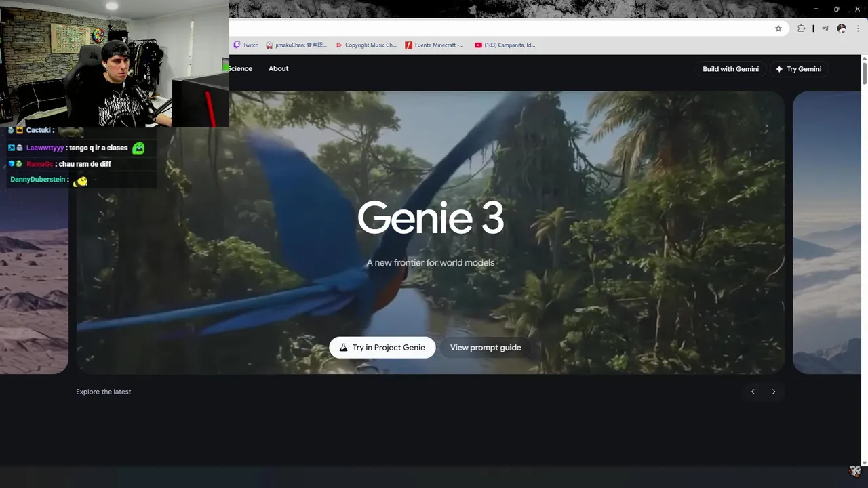Image resolution: width=868 pixels, height=488 pixels.
Task: Click the 'chau ram de diff' chat message
Action: pos(85,164)
